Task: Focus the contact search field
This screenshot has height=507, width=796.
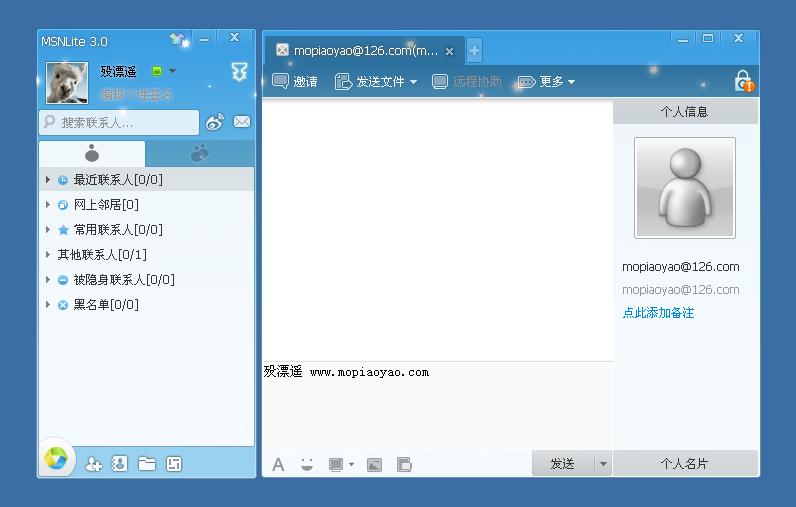Action: coord(119,122)
